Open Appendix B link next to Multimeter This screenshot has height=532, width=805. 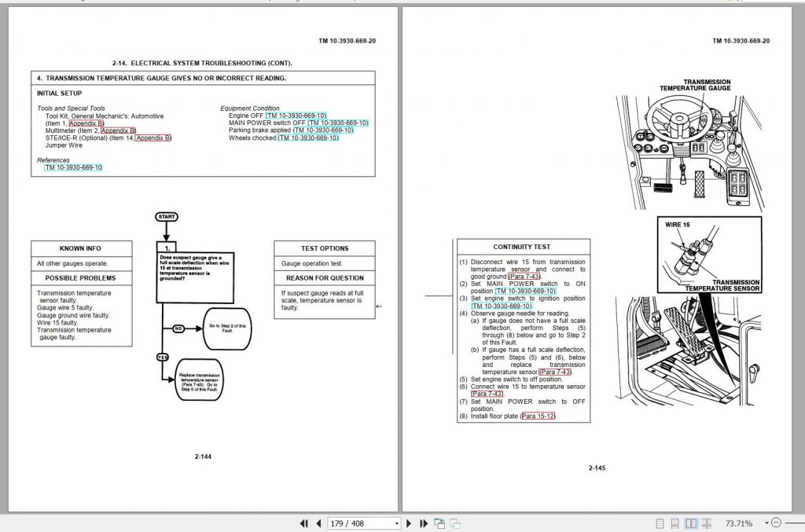[x=119, y=130]
